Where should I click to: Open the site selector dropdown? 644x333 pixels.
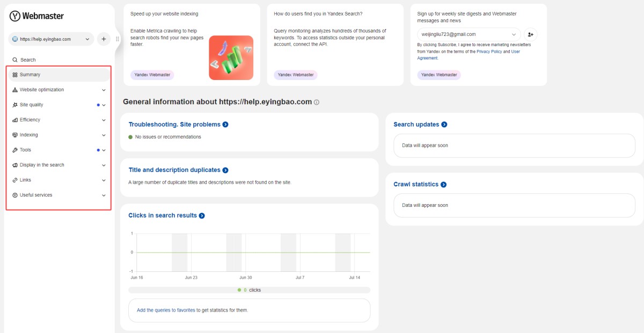pos(51,39)
